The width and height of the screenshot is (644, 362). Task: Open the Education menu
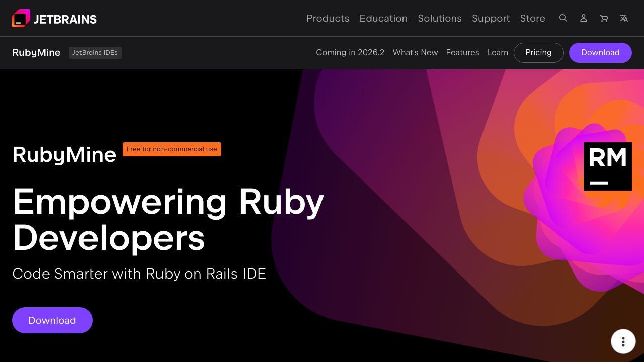click(383, 18)
